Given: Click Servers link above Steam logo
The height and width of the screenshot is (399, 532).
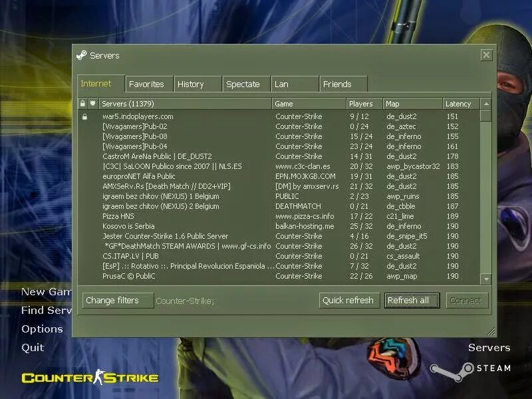Looking at the screenshot, I should pyautogui.click(x=489, y=347).
